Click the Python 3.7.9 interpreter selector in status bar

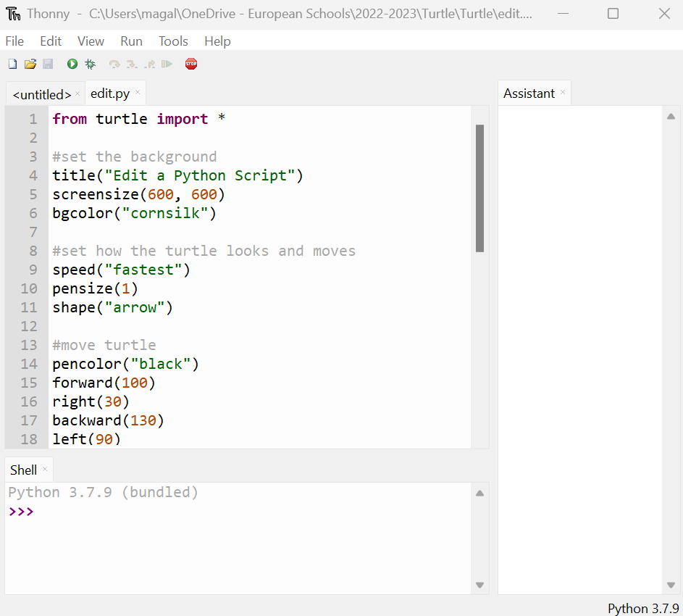(x=643, y=608)
